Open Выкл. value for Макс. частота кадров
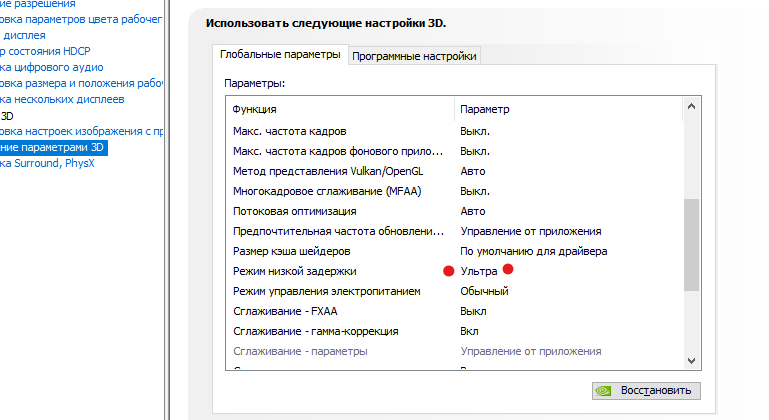 point(475,131)
